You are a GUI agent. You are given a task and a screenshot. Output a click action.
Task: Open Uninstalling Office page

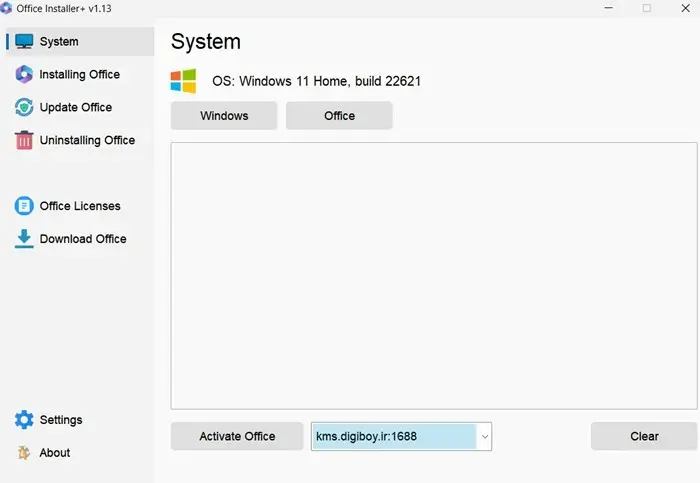[x=87, y=140]
